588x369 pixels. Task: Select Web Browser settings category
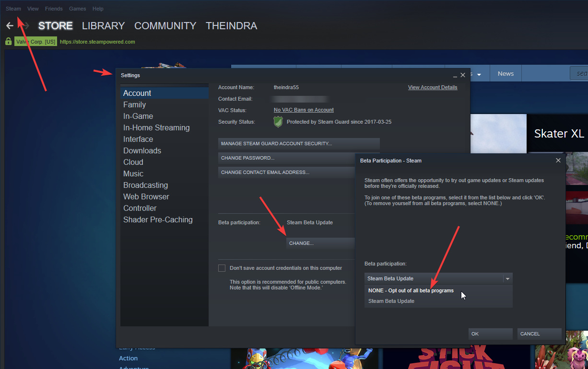pyautogui.click(x=165, y=196)
